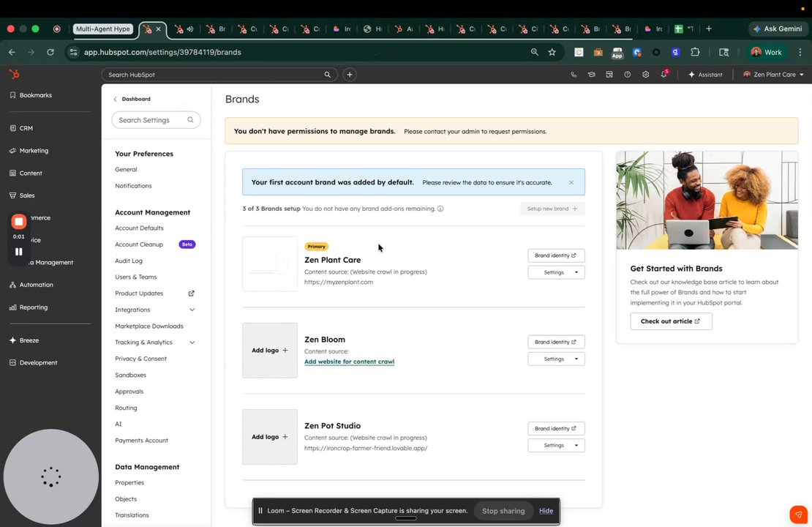Open Audit Log settings
The width and height of the screenshot is (812, 527).
coord(129,261)
